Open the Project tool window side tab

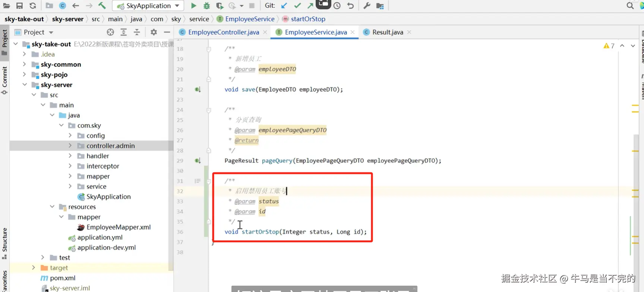[4, 42]
